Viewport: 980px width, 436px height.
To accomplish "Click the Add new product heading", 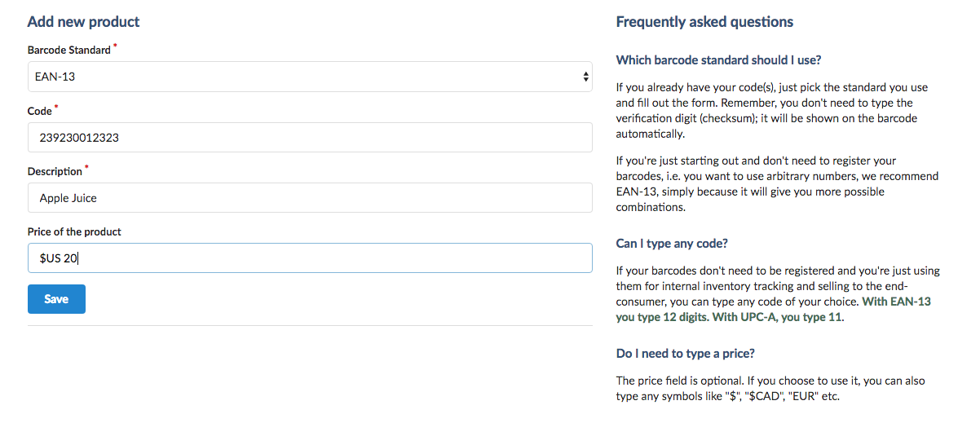I will tap(83, 22).
